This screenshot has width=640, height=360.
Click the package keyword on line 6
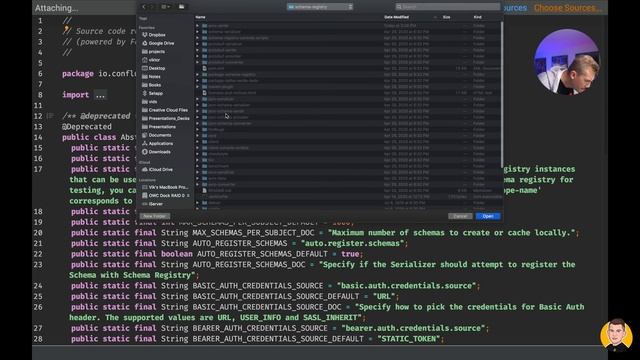point(78,74)
